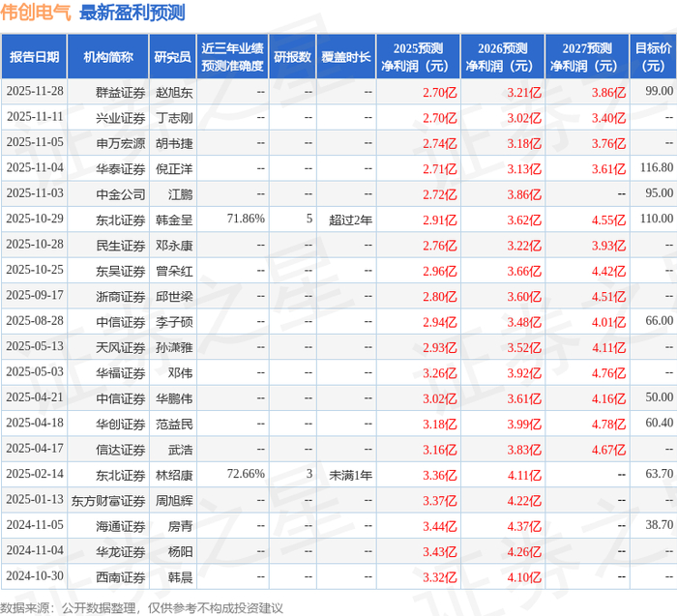Click target price 60.40
This screenshot has width=677, height=616.
660,423
